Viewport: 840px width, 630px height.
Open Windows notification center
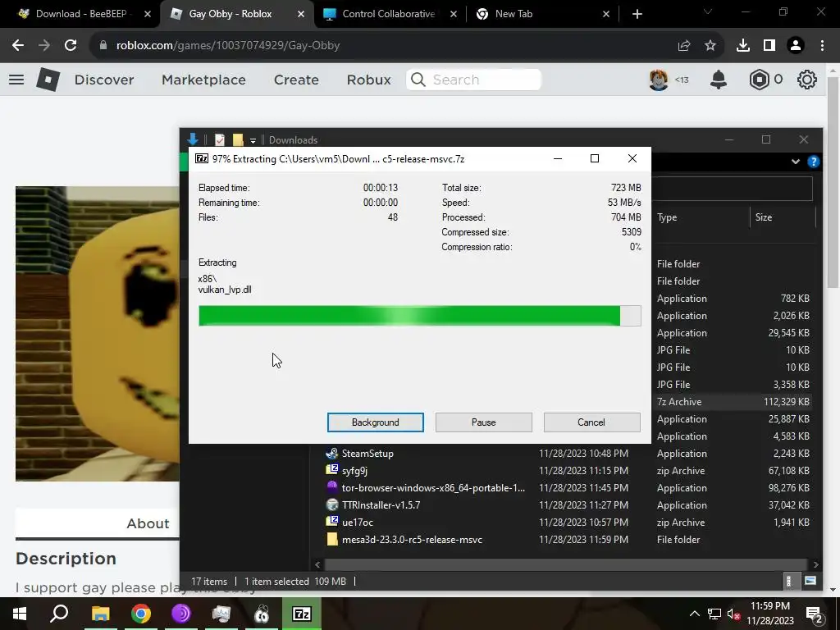pyautogui.click(x=815, y=614)
